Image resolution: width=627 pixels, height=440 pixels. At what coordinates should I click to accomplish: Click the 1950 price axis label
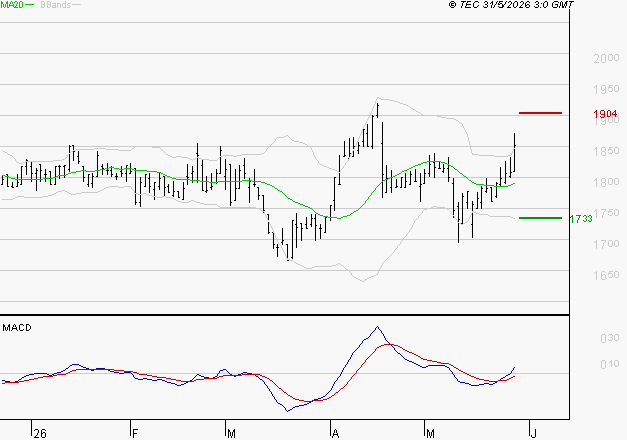click(x=606, y=89)
